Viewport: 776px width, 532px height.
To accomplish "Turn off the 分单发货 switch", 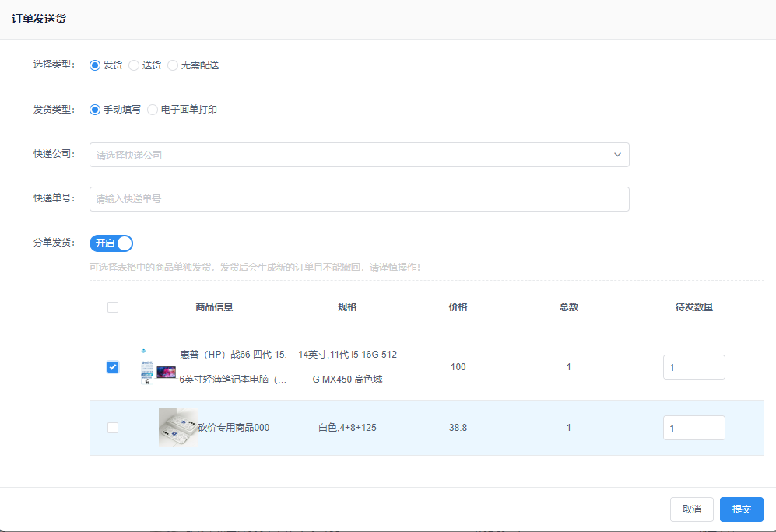I will point(111,243).
